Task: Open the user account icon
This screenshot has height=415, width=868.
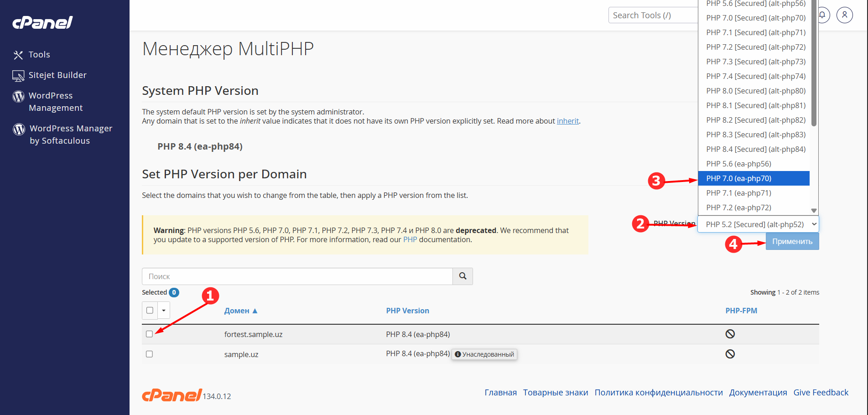Action: point(845,15)
